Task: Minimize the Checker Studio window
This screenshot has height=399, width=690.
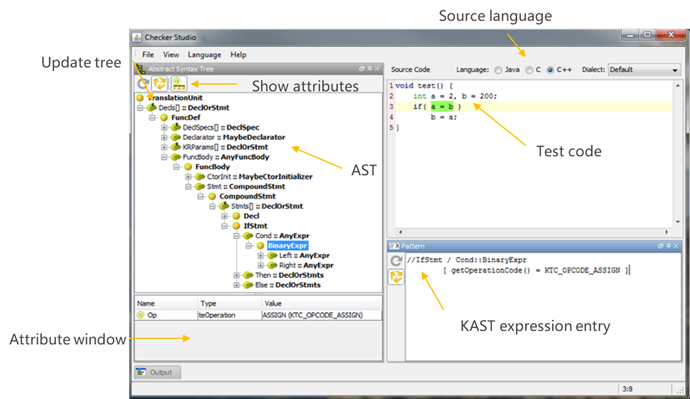Action: [630, 35]
